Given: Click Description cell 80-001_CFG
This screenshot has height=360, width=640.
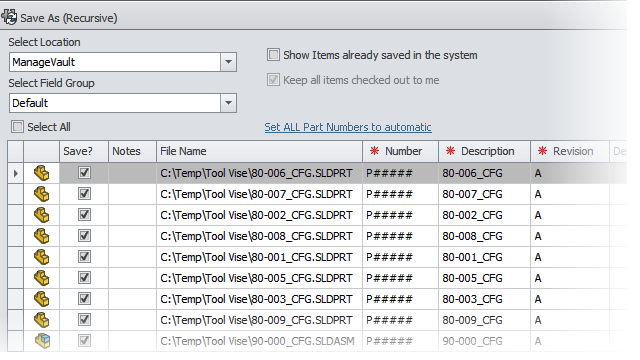Looking at the screenshot, I should [x=484, y=258].
